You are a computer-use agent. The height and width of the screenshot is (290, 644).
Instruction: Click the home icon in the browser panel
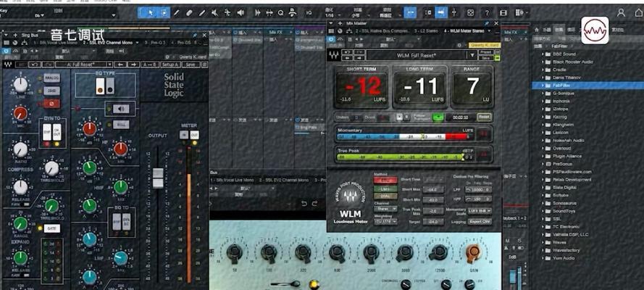point(536,30)
